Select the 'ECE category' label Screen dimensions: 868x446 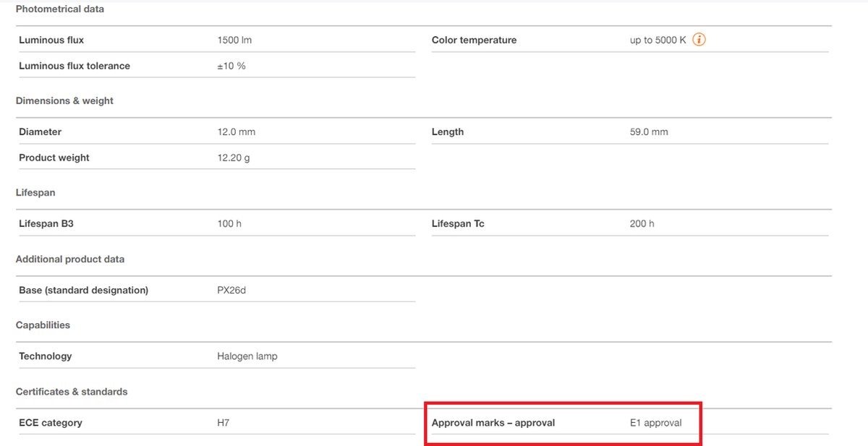51,423
